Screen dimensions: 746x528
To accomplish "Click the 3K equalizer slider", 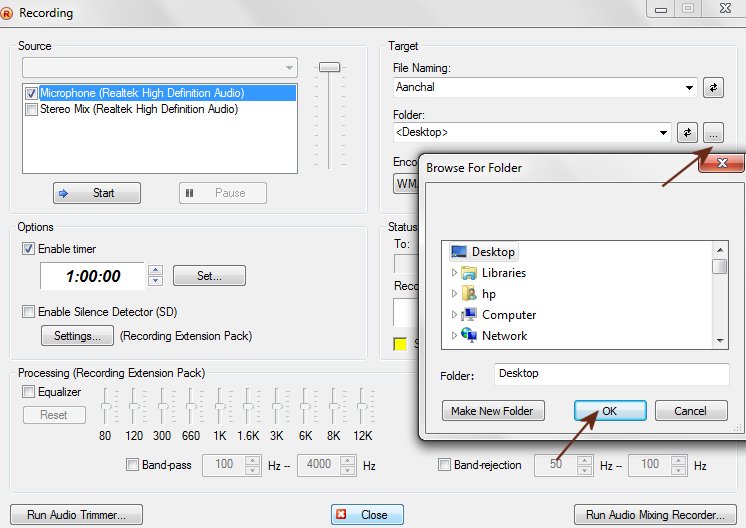I will tap(277, 406).
